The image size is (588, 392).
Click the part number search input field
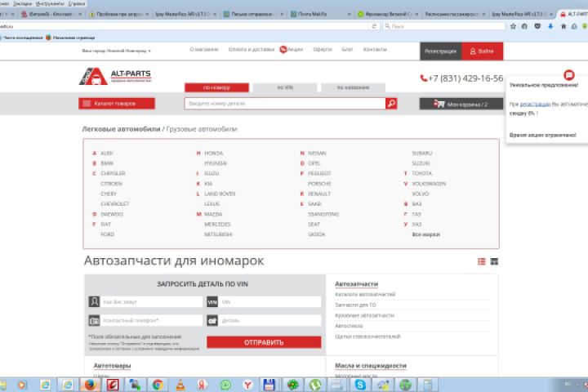tap(285, 104)
